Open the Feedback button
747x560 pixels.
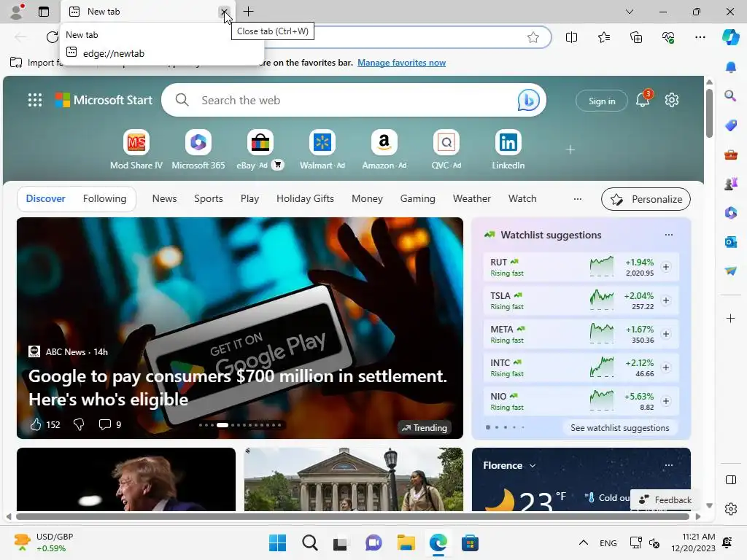[665, 499]
